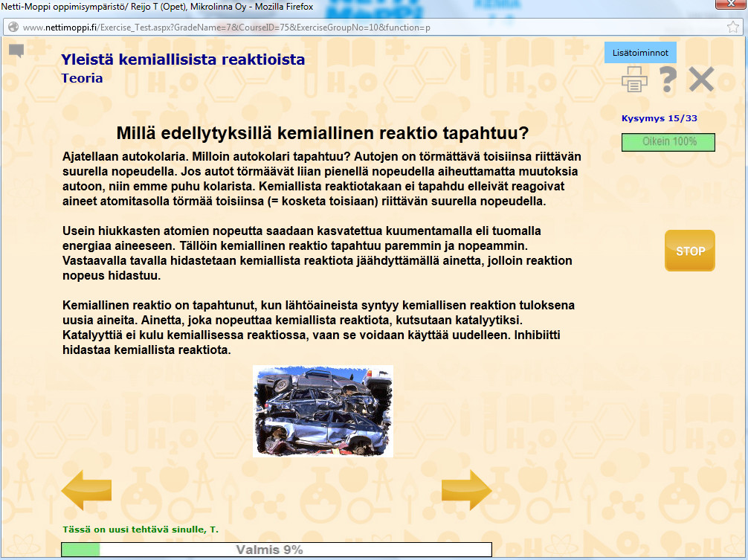The width and height of the screenshot is (748, 560).
Task: Bookmark the page with the star icon
Action: (733, 28)
